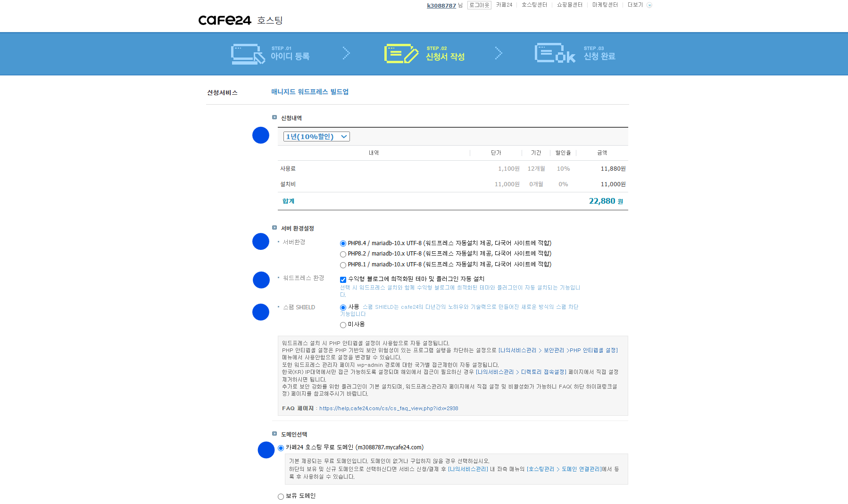This screenshot has height=504, width=848.
Task: Click the STEP 02 application form pencil icon
Action: coord(401,54)
